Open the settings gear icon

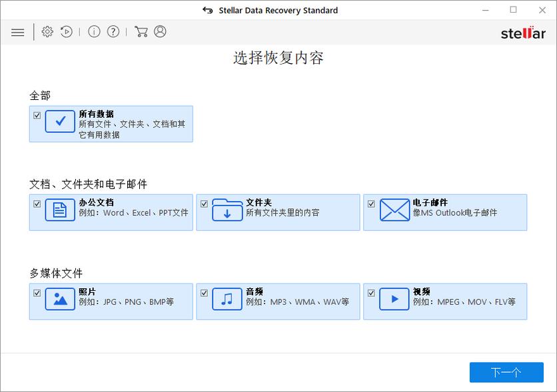point(47,31)
